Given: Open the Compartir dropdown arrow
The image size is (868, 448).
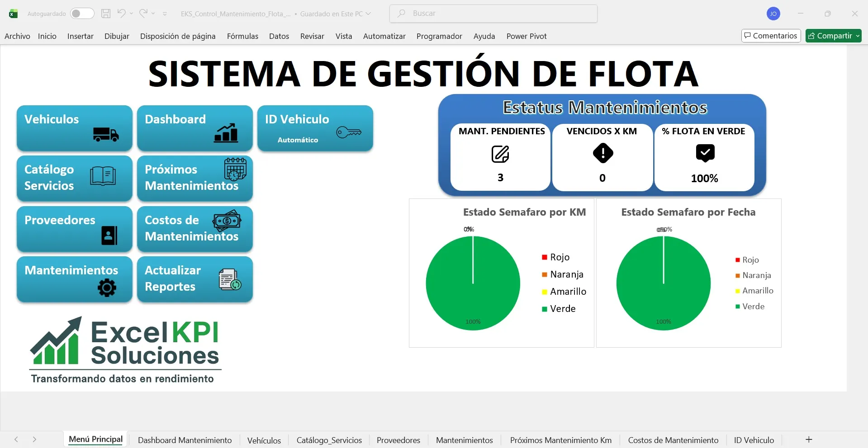Looking at the screenshot, I should pyautogui.click(x=858, y=36).
